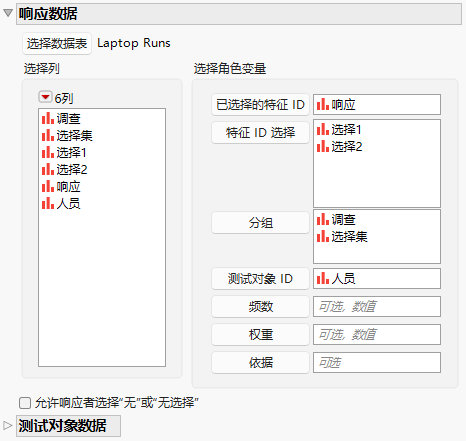Click the empty 依据 field (可选)
Screen dimensions: 466x441
click(377, 362)
